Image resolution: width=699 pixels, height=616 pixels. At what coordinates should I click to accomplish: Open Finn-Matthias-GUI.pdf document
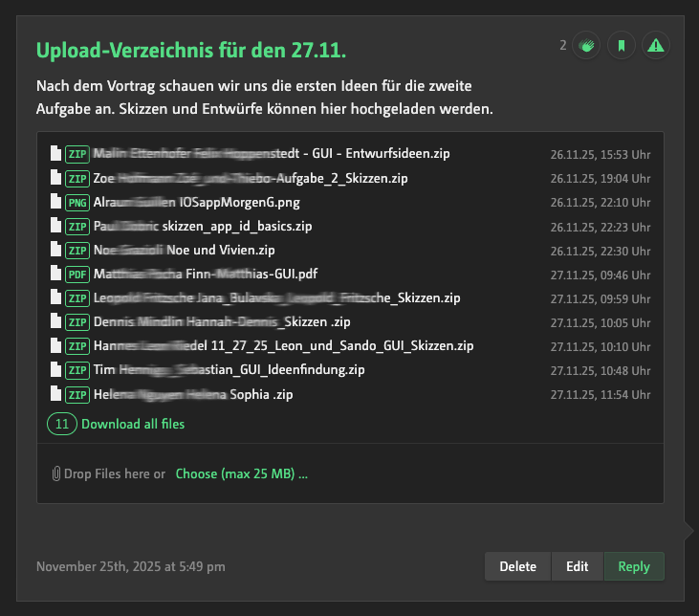click(206, 274)
